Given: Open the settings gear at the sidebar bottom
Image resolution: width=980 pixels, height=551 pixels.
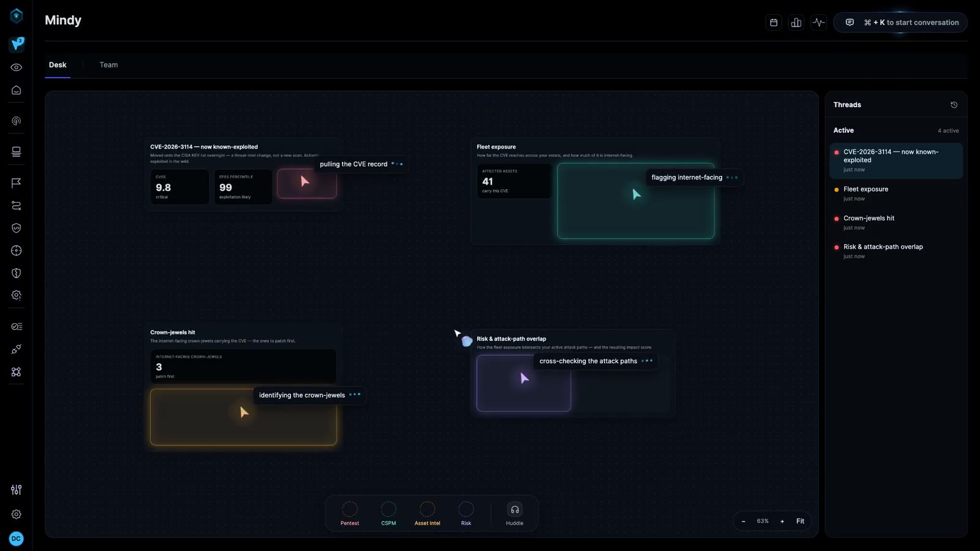Looking at the screenshot, I should [x=17, y=514].
